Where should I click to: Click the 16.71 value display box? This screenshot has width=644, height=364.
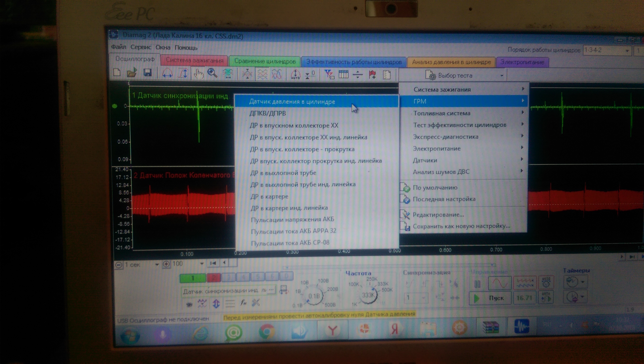pos(524,298)
